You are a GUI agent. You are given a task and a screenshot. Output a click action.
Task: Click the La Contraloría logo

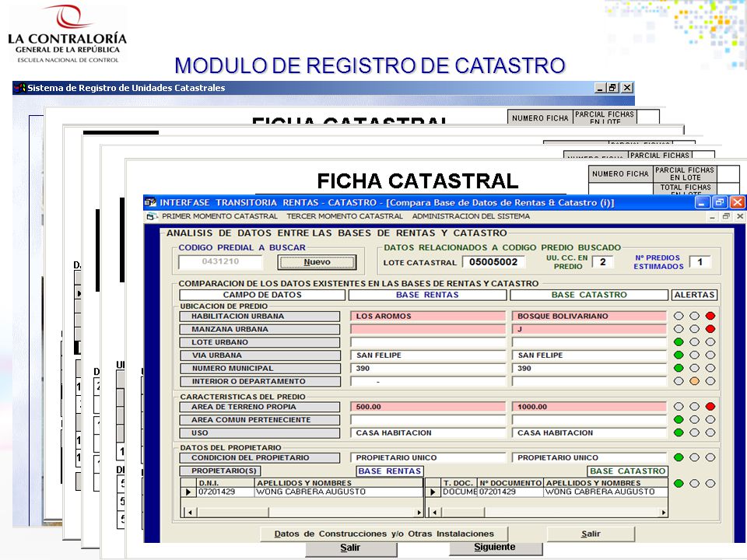(68, 33)
